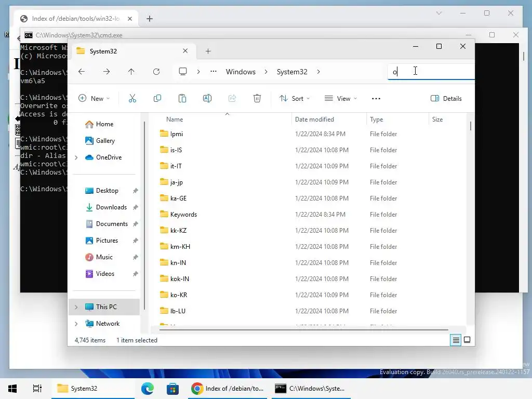Screen dimensions: 532x399
Task: Click chevron after Windows breadcrumb
Action: (266, 72)
